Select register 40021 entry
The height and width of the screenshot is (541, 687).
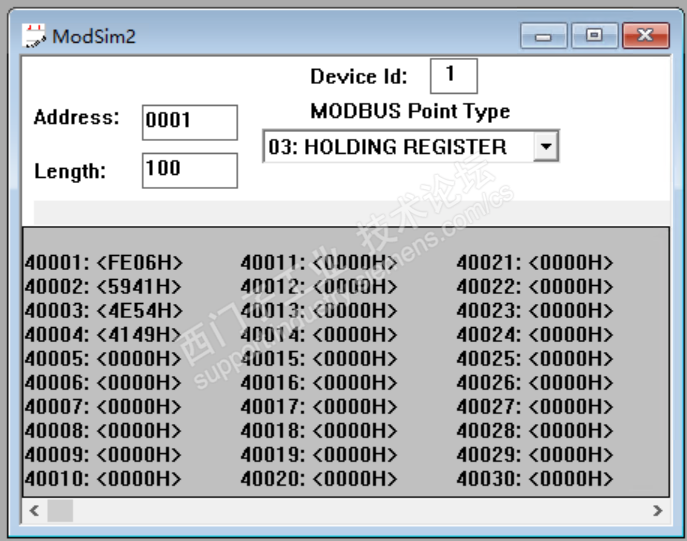pos(535,263)
